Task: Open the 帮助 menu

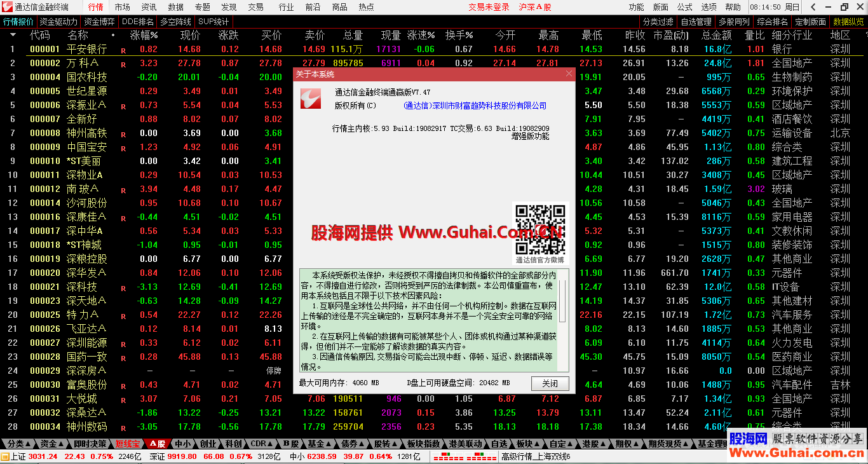Action: pos(733,8)
